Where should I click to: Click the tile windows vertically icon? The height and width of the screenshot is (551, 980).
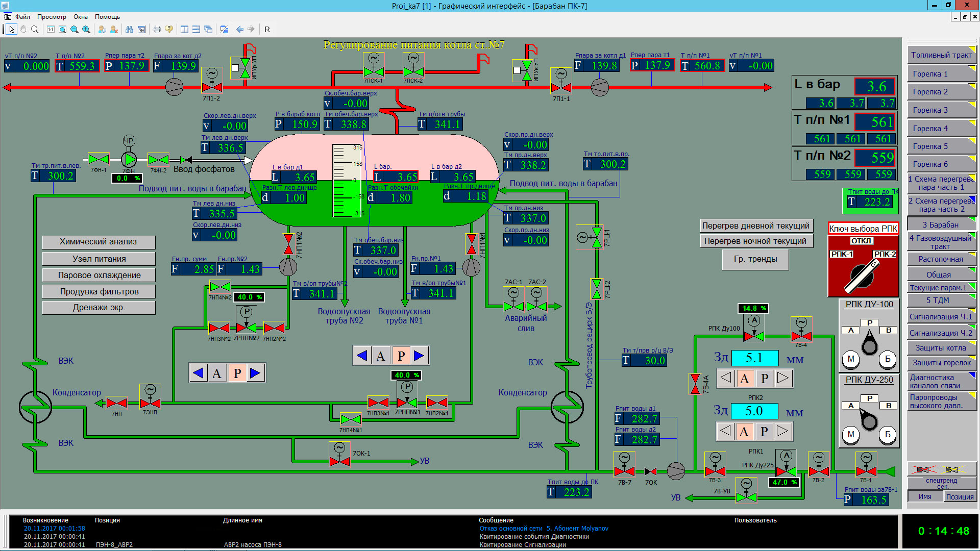point(184,30)
